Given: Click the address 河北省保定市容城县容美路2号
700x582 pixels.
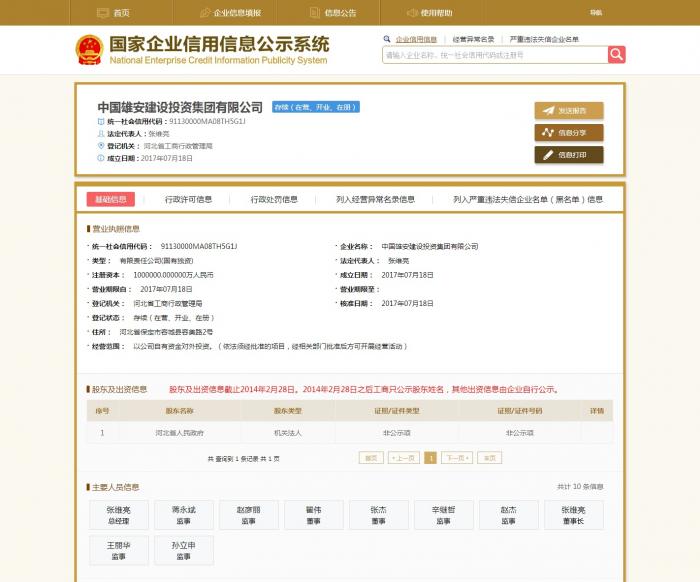Looking at the screenshot, I should (166, 332).
